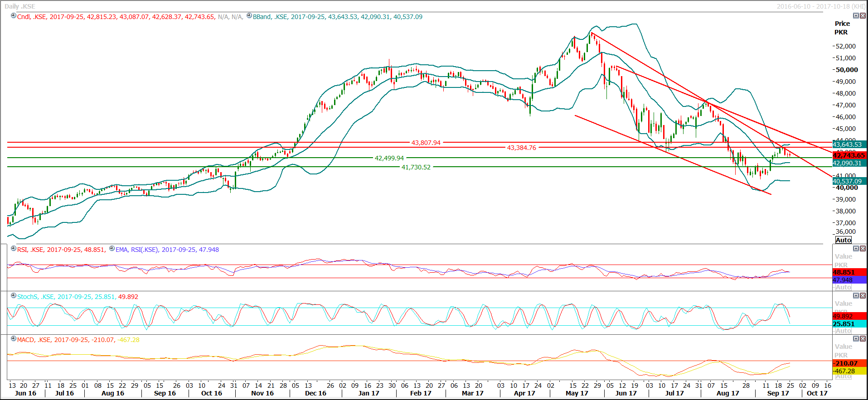Viewport: 868px width, 400px height.
Task: Select the 42,499.94 green support line label
Action: click(389, 158)
